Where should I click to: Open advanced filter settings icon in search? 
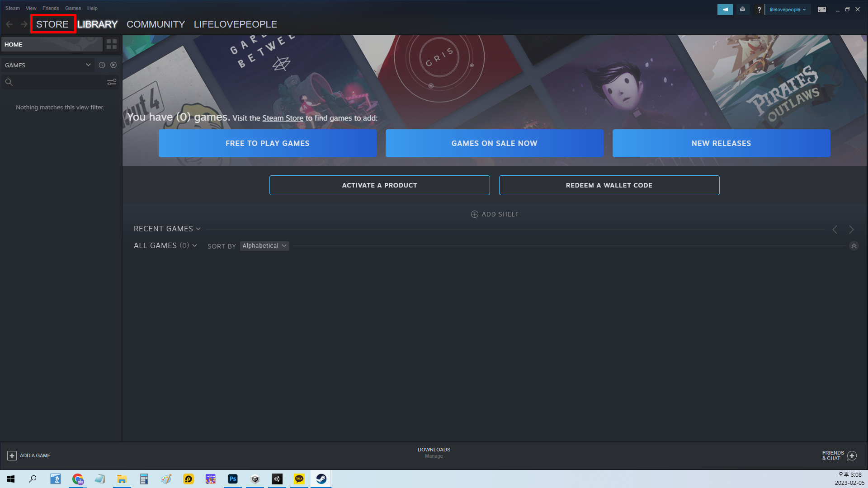[x=112, y=82]
